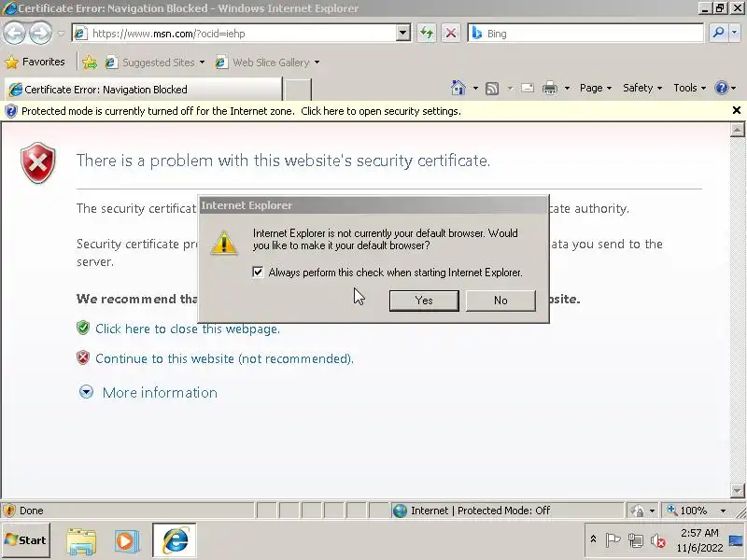Continue to this website (not recommended) link
The image size is (747, 560).
pyautogui.click(x=224, y=358)
